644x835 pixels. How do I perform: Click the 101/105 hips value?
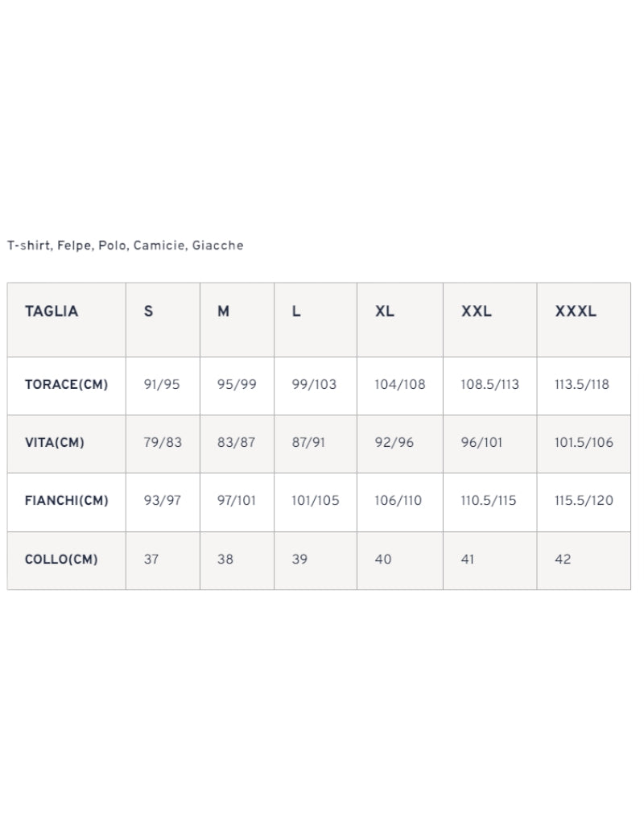pyautogui.click(x=315, y=501)
